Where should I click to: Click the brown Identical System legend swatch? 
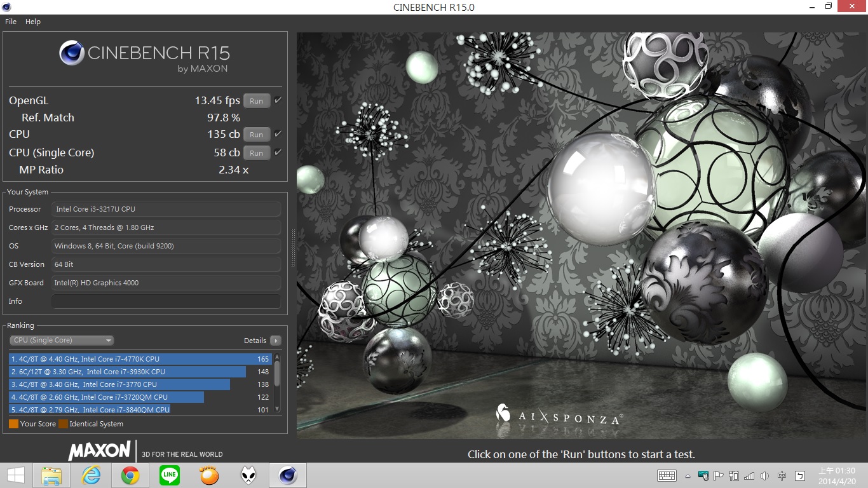tap(63, 424)
